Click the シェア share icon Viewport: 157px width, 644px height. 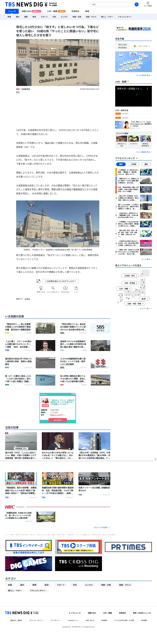pyautogui.click(x=76, y=289)
